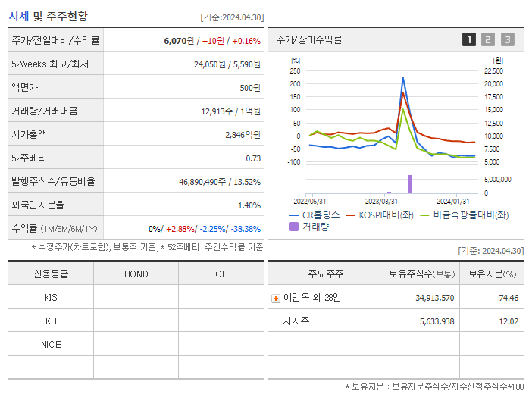Click the 2023/03/31 x-axis date label
The height and width of the screenshot is (398, 532).
[x=381, y=202]
